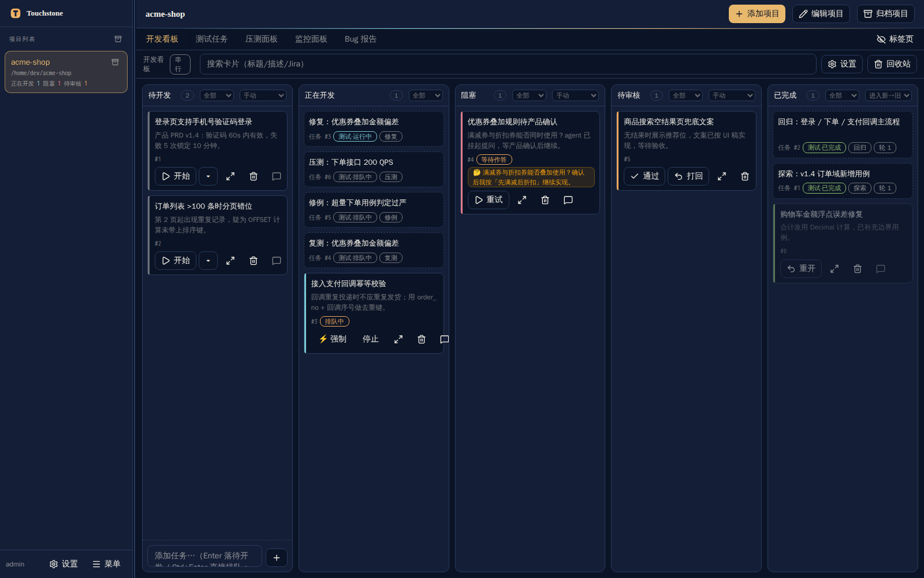Switch to 开发看板 tab
The image size is (924, 578).
click(x=162, y=39)
